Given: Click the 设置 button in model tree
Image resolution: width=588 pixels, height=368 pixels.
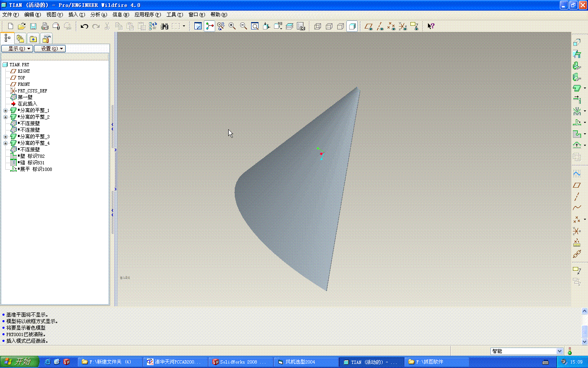Looking at the screenshot, I should [50, 49].
